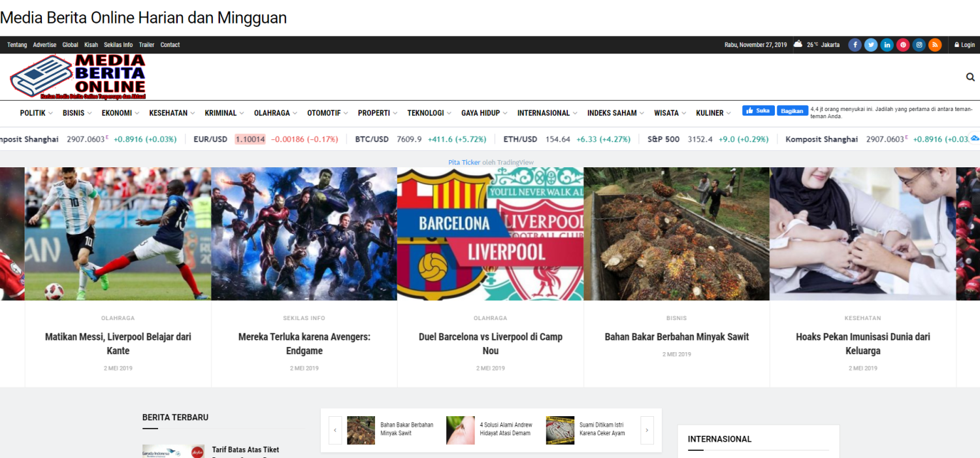Click the Kesehatan category label above the Hoaks headline
The height and width of the screenshot is (458, 980).
[863, 318]
